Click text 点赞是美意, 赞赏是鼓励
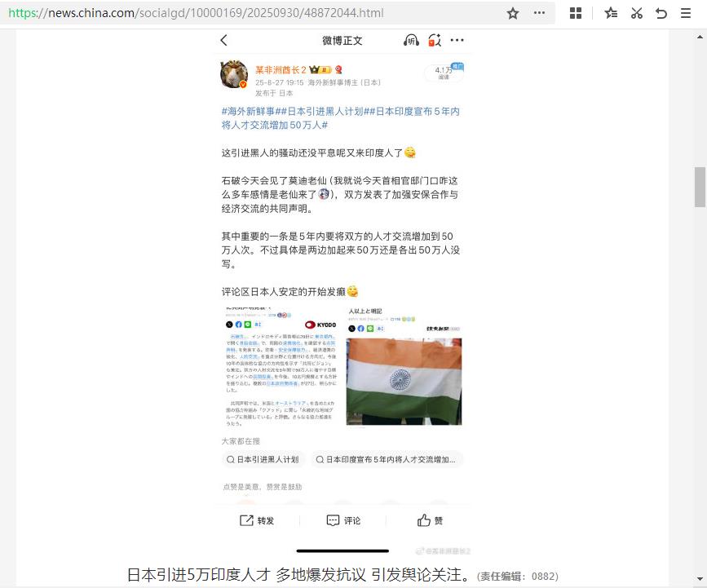This screenshot has height=588, width=707. [263, 487]
